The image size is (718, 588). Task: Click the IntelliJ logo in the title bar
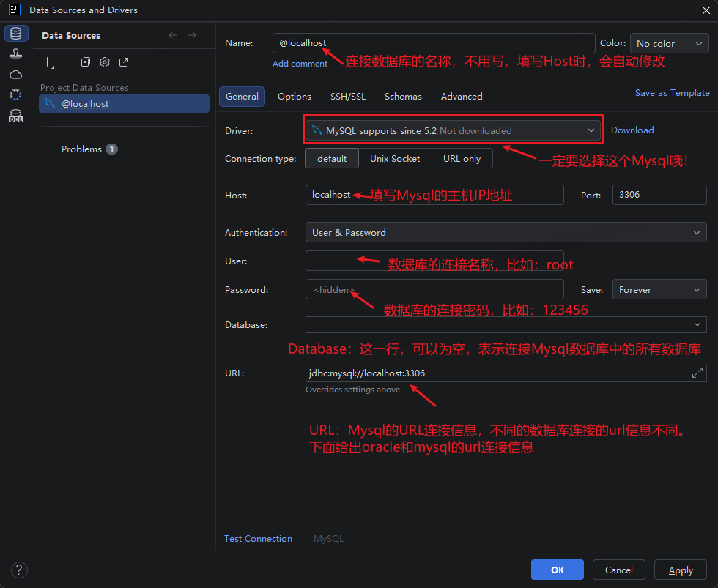click(15, 10)
